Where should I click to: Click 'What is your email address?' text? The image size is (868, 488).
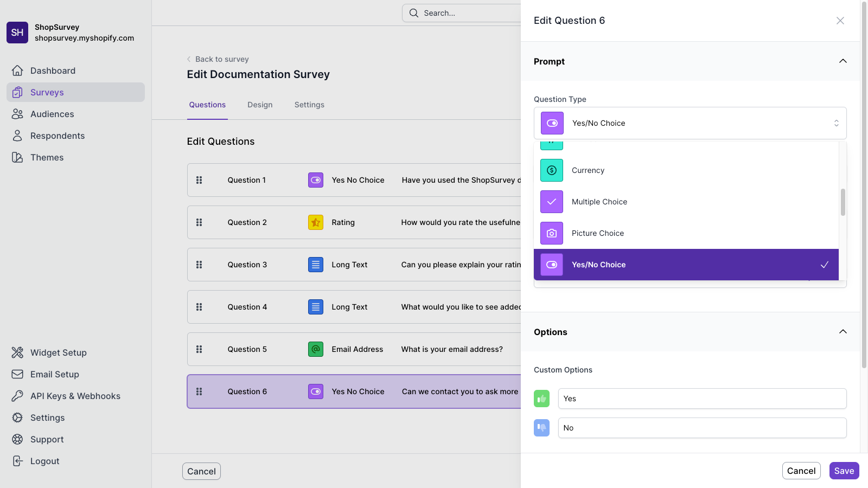pos(452,349)
